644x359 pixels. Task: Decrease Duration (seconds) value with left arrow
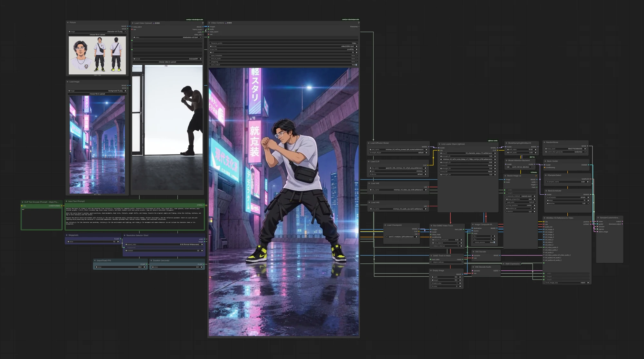(x=153, y=267)
